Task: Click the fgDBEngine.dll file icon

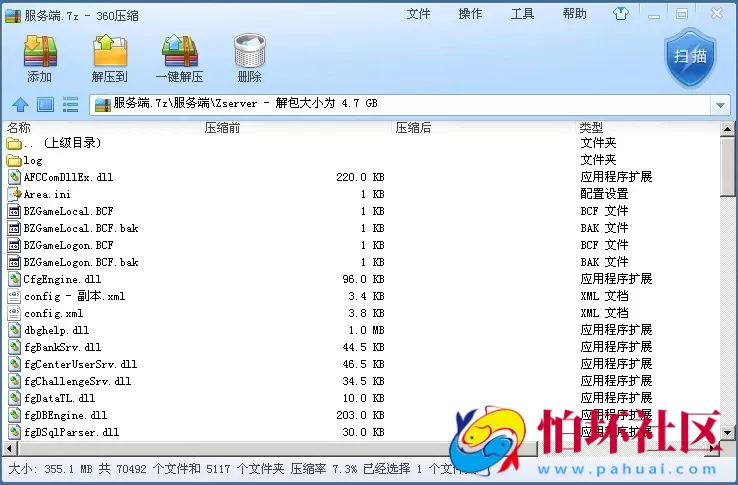Action: pos(15,415)
